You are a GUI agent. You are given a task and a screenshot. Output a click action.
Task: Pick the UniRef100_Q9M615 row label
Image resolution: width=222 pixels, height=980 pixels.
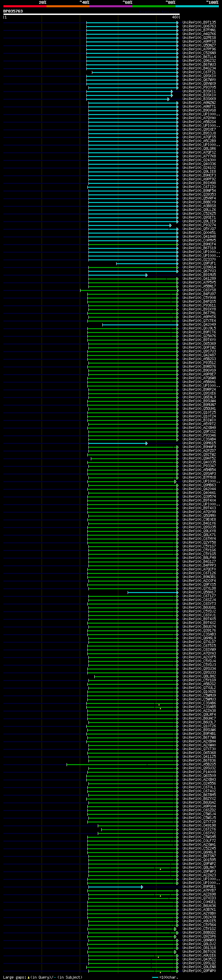[199, 443]
